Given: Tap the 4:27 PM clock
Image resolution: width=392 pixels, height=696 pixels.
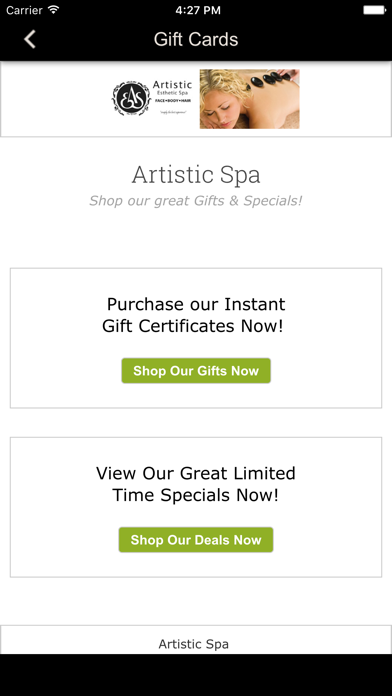Looking at the screenshot, I should [198, 10].
